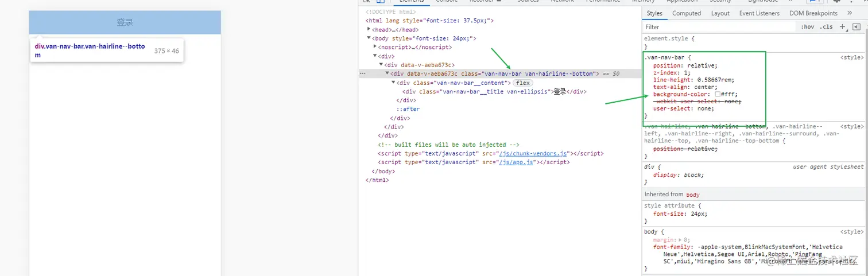Select the ::after pseudo-element row
The image size is (868, 276).
coord(408,109)
